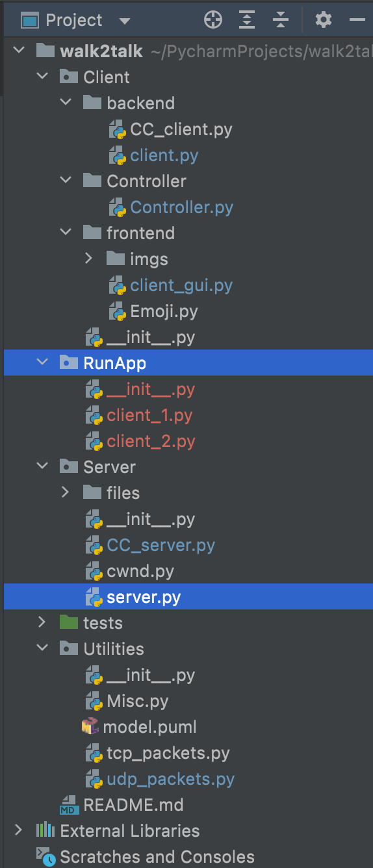Select Controller.py file
Screen dimensions: 373x868
182,207
